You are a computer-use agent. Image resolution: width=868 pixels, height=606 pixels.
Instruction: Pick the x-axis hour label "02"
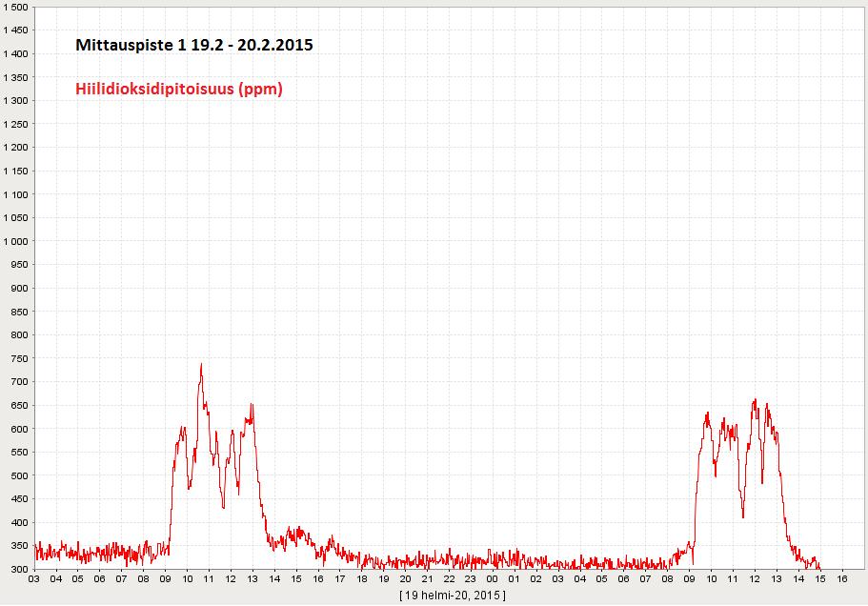click(535, 579)
